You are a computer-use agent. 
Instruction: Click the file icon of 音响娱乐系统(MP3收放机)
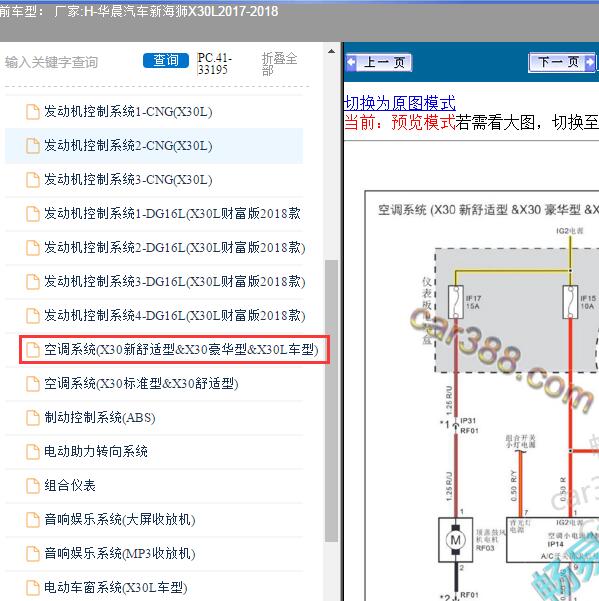[x=33, y=553]
